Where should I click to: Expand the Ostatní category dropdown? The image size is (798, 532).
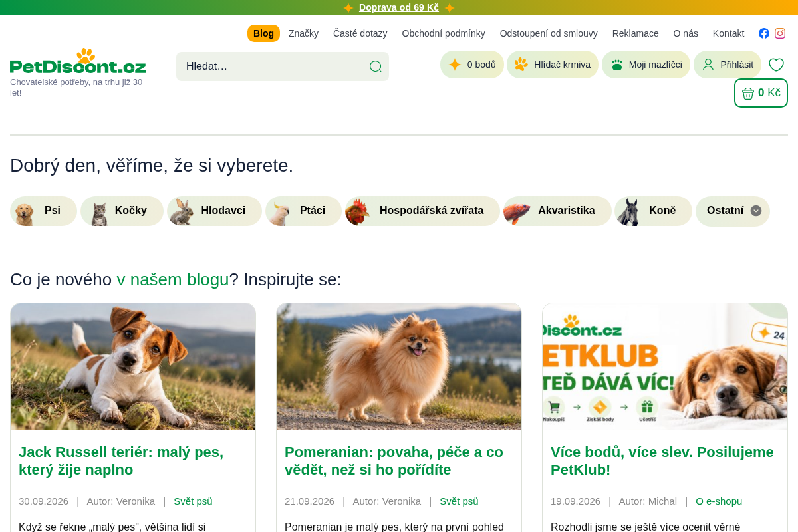[733, 211]
